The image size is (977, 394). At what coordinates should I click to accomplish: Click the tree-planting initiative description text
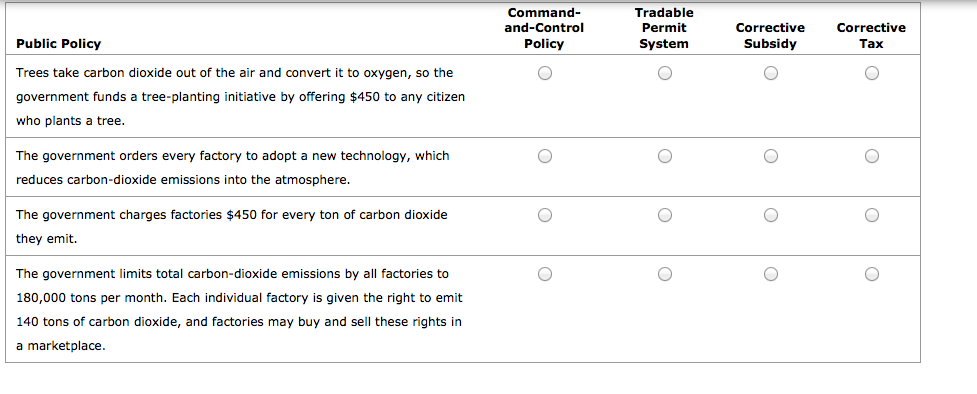coord(241,97)
